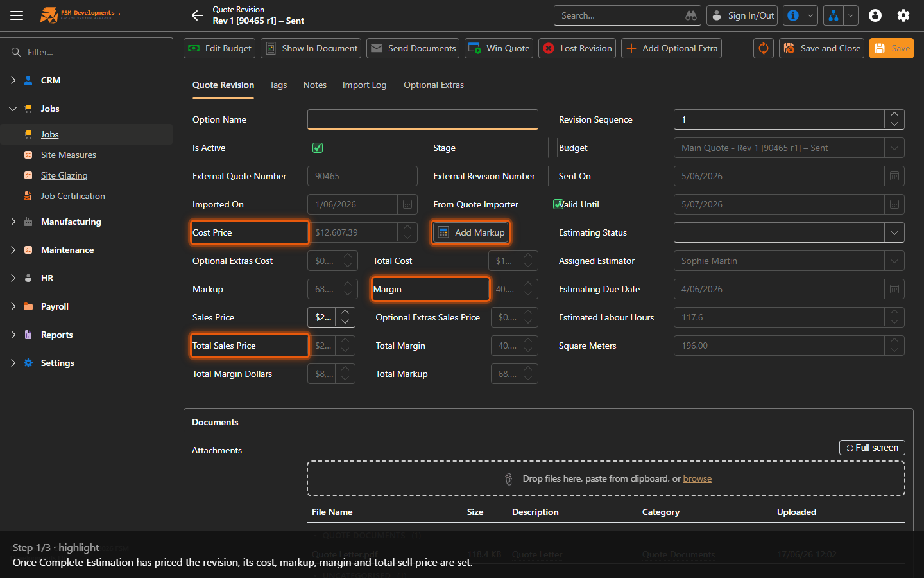Screen dimensions: 924x578
Task: Expand the CRM section in sidebar
Action: coord(13,80)
